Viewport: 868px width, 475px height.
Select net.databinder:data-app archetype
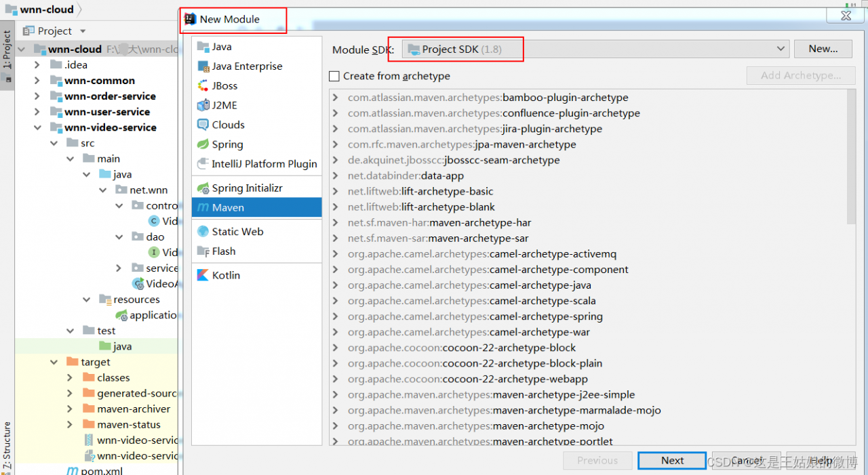406,176
